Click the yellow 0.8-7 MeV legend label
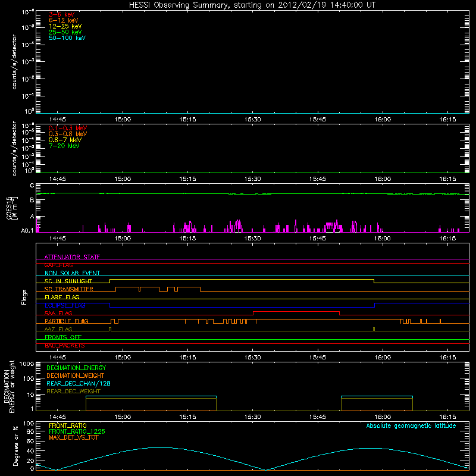476x476 pixels. point(65,140)
